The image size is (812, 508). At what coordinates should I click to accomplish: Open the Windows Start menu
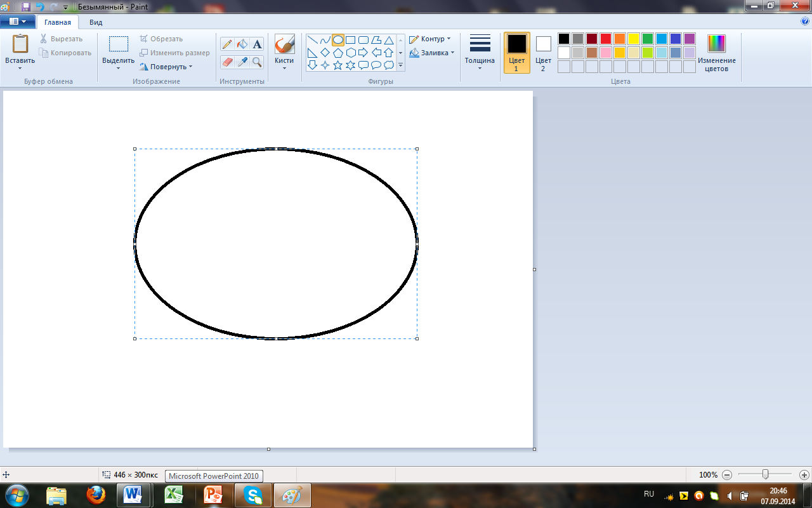[x=16, y=495]
